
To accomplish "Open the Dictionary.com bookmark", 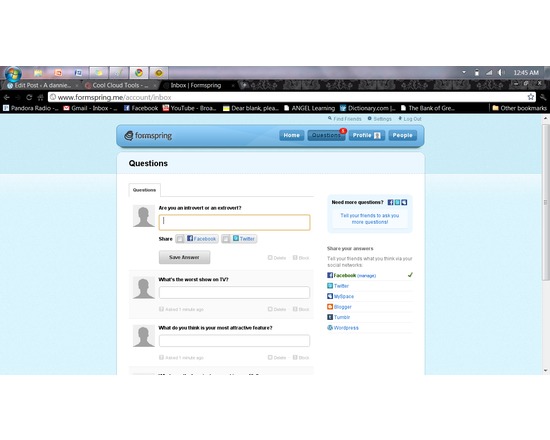I will coord(368,108).
